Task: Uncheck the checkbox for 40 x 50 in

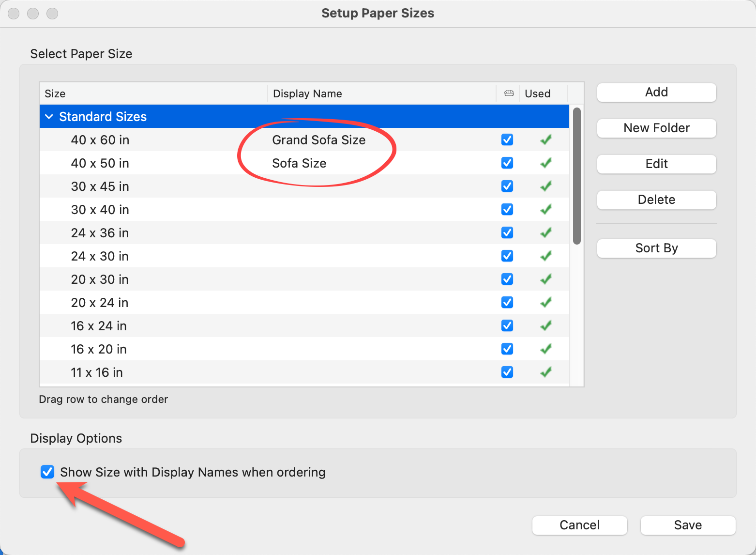Action: click(507, 163)
